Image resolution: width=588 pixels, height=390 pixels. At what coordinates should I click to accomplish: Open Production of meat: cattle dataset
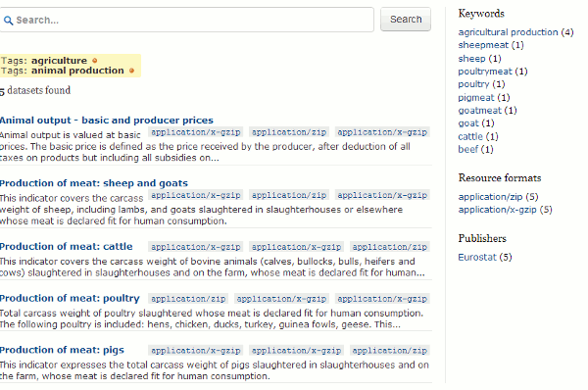(x=66, y=246)
